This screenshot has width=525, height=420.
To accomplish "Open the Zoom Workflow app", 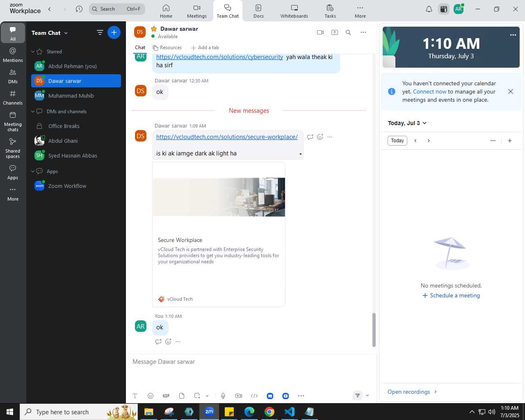I will (x=76, y=186).
